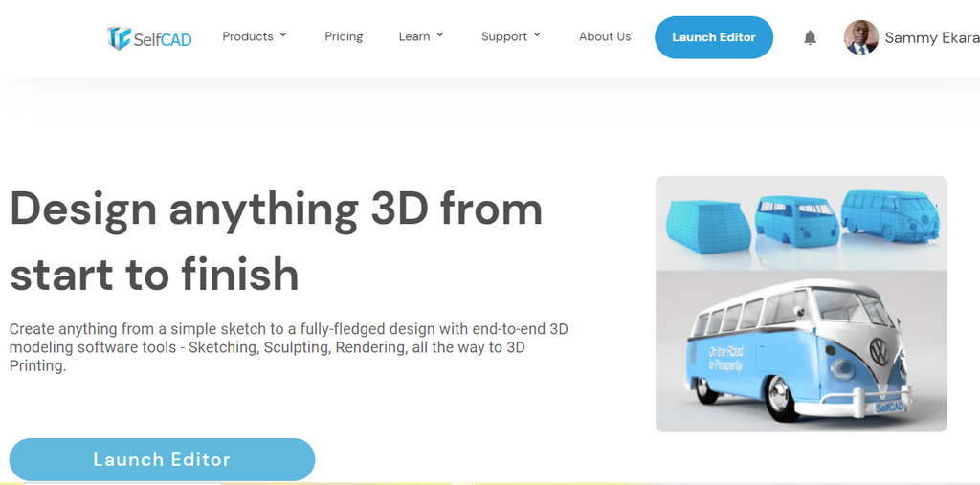The image size is (980, 485).
Task: Click the large Launch Editor button below the description
Action: [x=162, y=459]
